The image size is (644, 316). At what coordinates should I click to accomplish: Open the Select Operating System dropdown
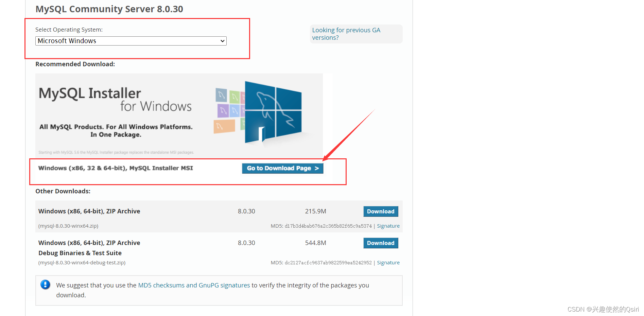131,41
